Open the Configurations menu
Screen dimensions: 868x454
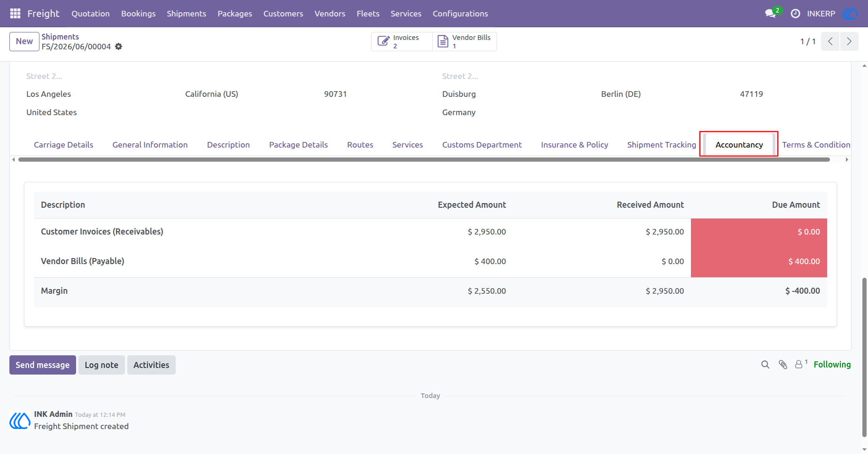coord(460,14)
